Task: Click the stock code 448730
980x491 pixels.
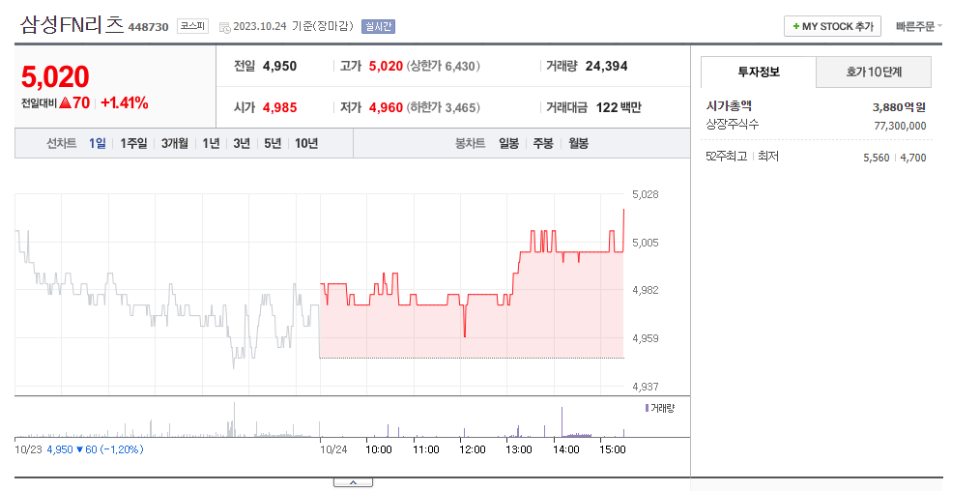Action: [x=148, y=27]
